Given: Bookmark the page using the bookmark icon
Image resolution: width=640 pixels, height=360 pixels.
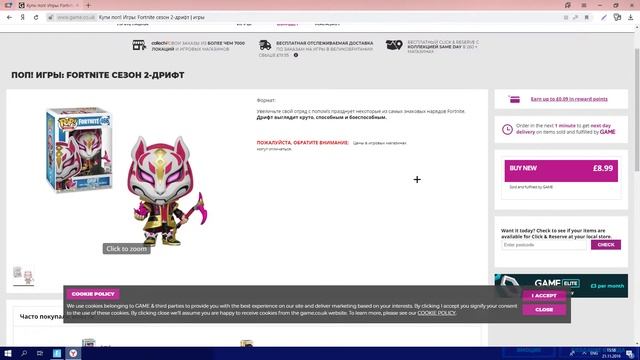Looking at the screenshot, I should pos(587,18).
